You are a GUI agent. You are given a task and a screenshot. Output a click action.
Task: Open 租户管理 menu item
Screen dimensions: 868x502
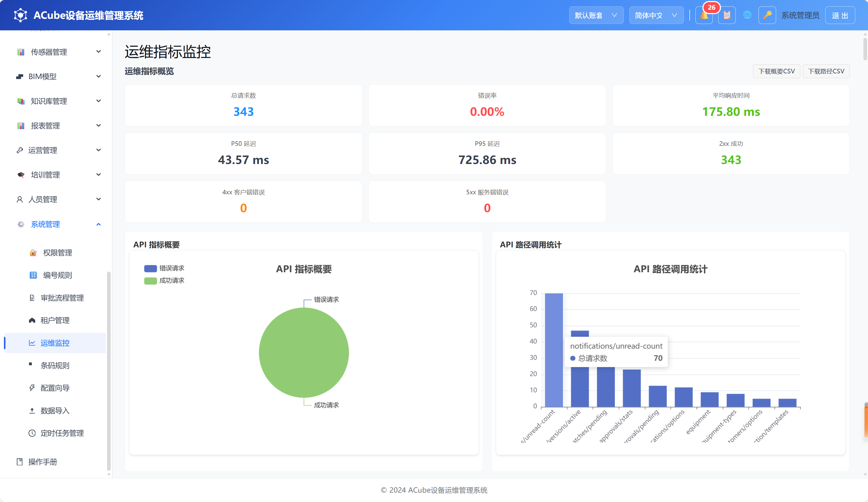(x=55, y=320)
